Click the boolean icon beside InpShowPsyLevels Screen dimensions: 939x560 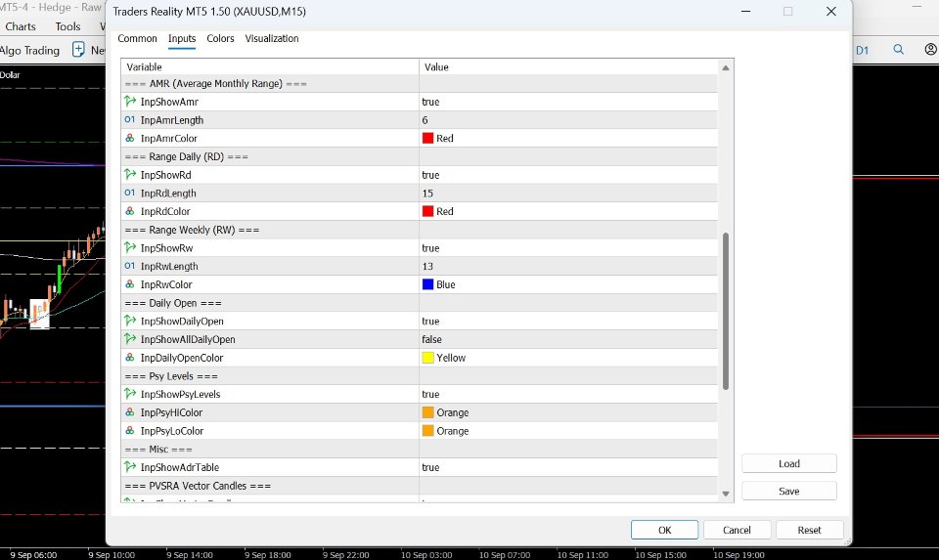click(x=130, y=393)
